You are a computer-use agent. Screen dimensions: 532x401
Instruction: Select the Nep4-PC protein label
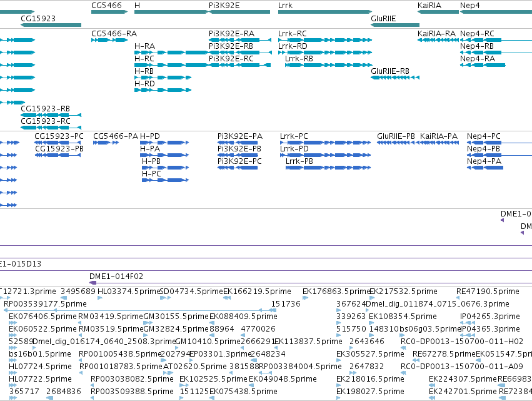483,136
